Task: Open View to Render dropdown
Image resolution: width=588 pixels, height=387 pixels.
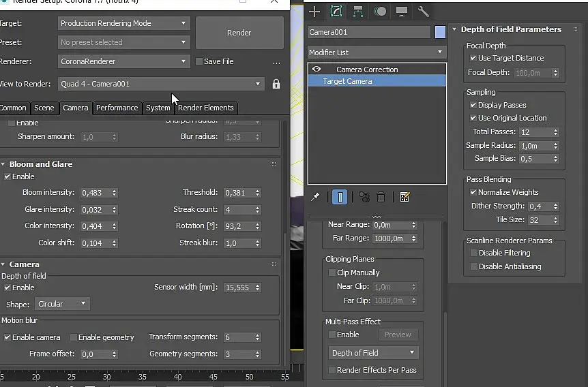Action: point(161,84)
